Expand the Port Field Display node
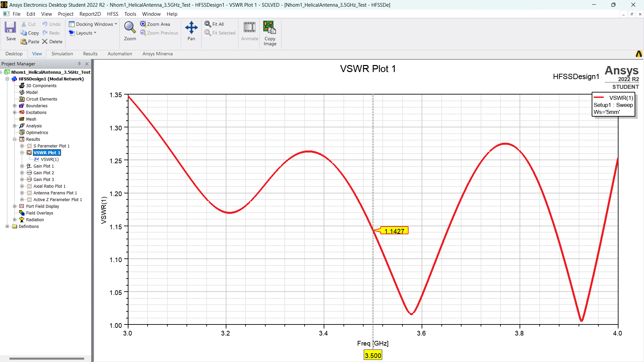The width and height of the screenshot is (644, 362). 15,206
